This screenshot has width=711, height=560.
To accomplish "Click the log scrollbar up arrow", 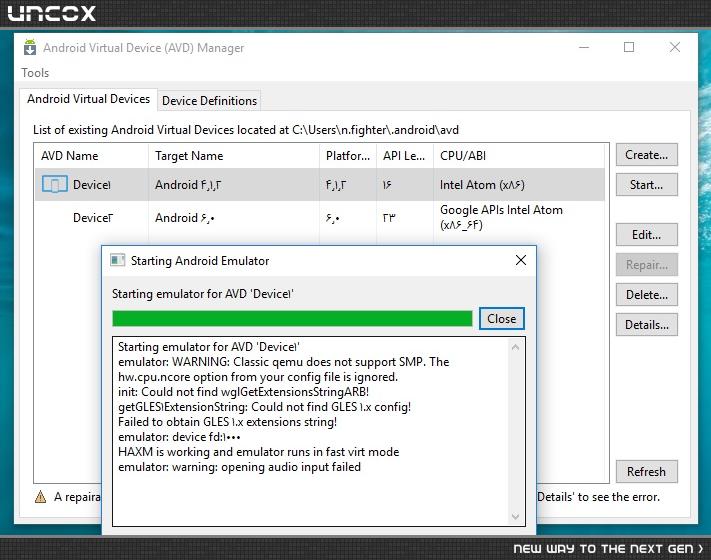I will click(x=515, y=347).
